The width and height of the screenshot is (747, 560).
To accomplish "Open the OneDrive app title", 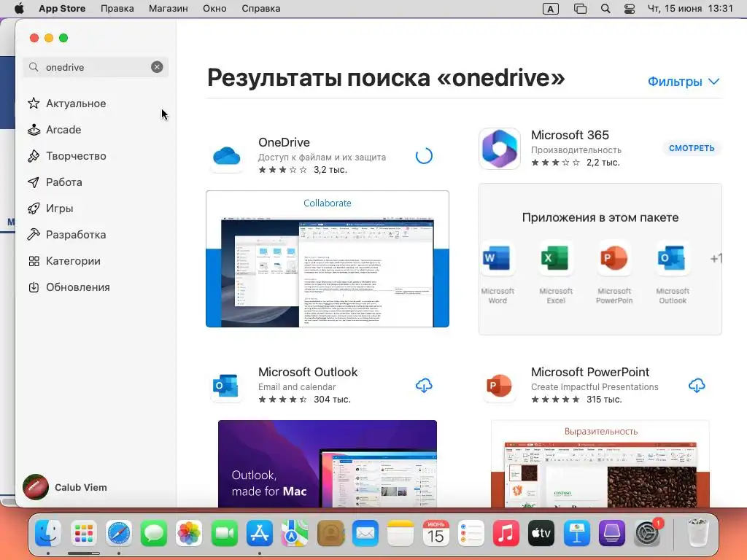I will pos(284,142).
